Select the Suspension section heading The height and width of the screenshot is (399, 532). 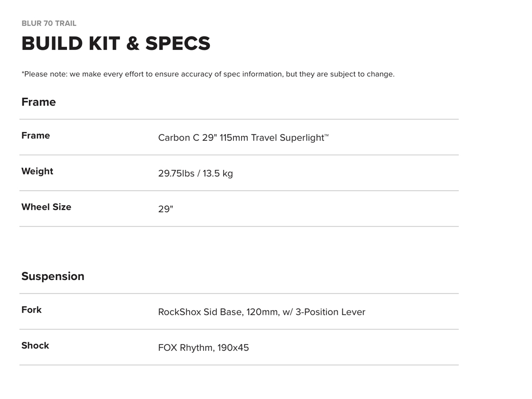point(52,276)
